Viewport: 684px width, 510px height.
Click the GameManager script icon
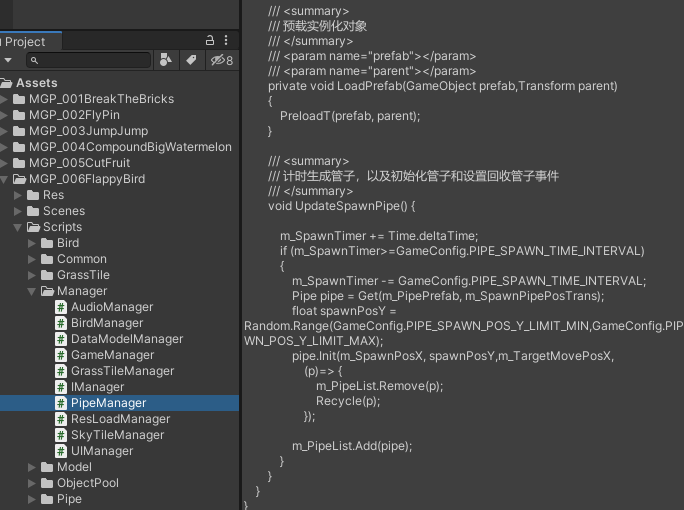[61, 355]
